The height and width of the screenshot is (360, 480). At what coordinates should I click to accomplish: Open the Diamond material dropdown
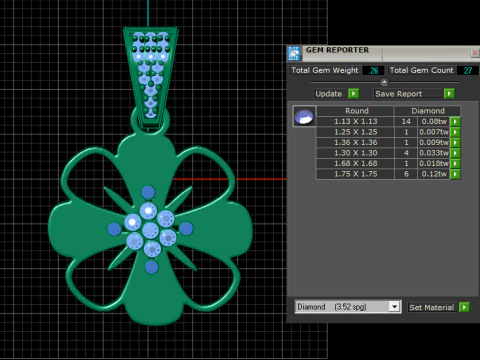pos(394,307)
